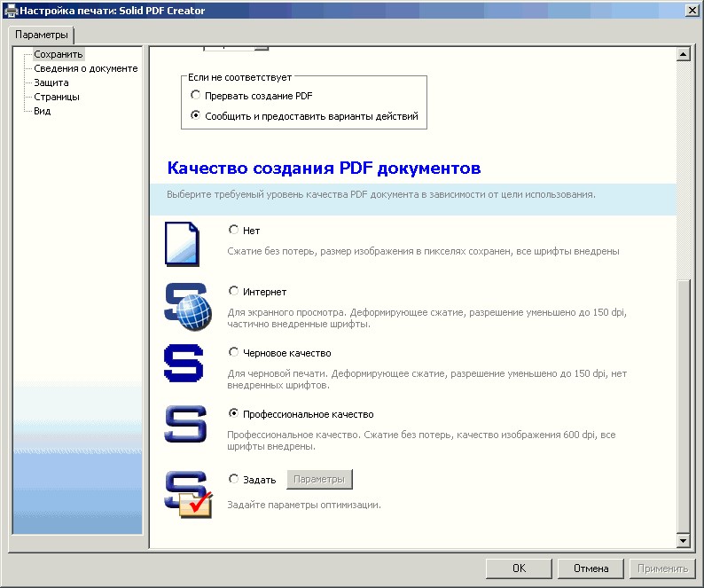Click the blank page icon beside Нет

183,244
